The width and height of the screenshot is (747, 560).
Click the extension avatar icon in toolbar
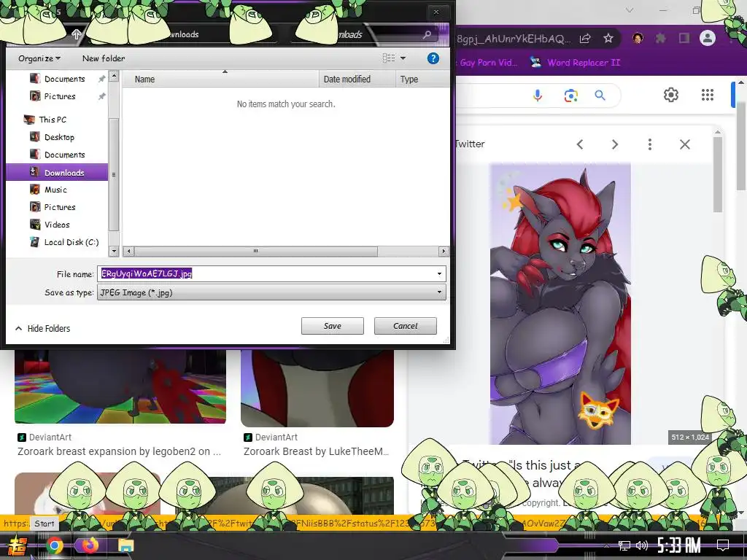tap(638, 38)
